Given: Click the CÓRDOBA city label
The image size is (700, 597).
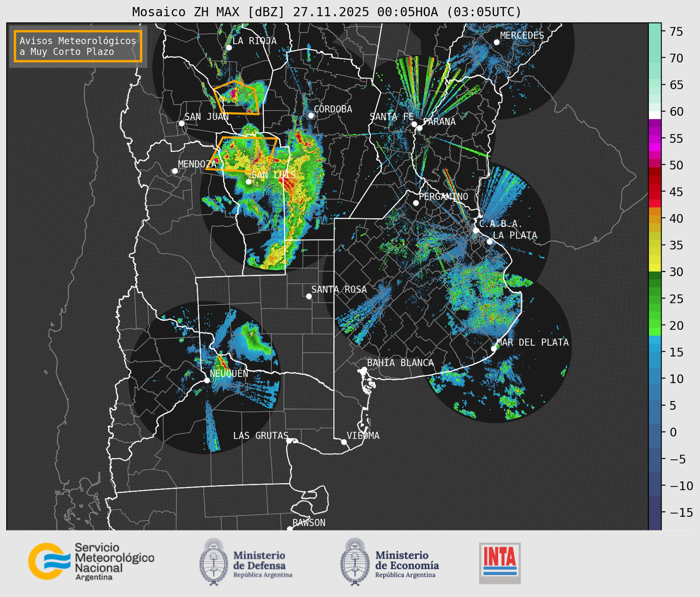Looking at the screenshot, I should tap(333, 109).
